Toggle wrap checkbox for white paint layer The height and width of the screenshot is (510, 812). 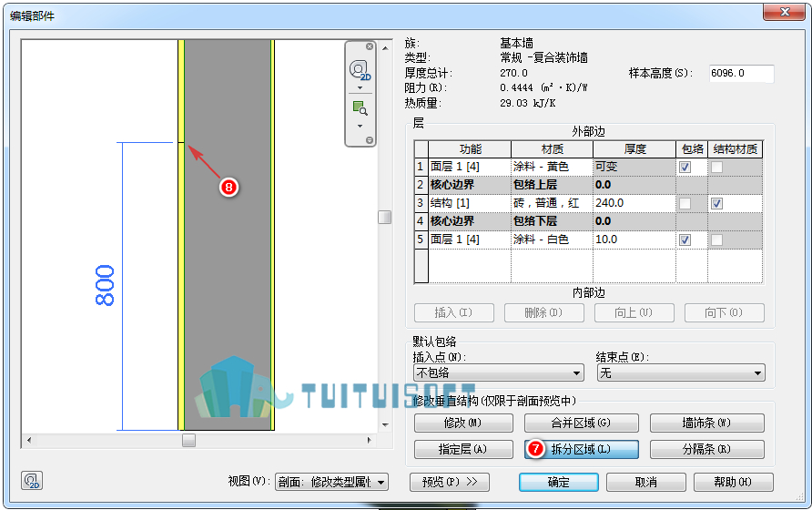click(685, 240)
